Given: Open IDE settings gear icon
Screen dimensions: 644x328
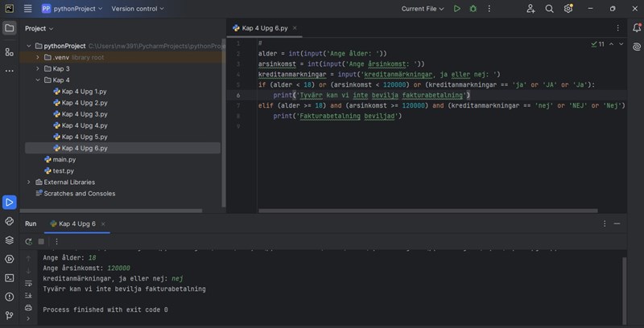Looking at the screenshot, I should [568, 9].
